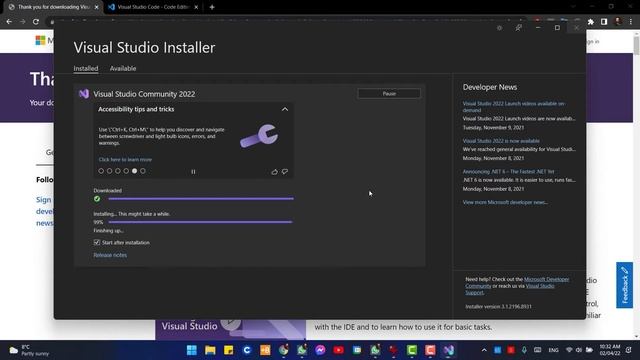Click the 'Tuesday, November 9, 2021' news date
640x360 pixels.
tap(493, 127)
